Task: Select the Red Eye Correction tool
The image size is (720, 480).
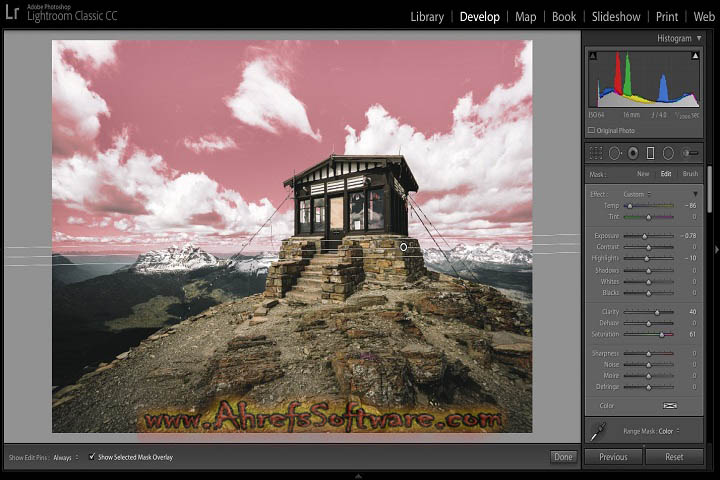Action: [632, 153]
